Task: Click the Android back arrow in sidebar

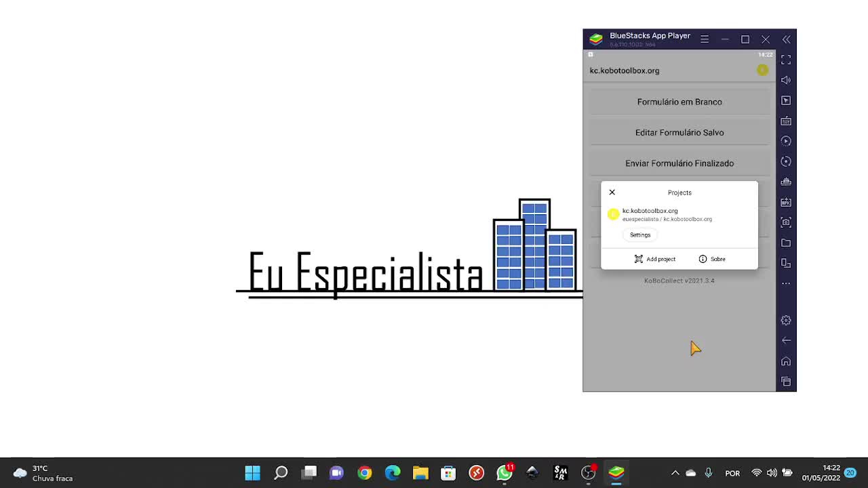Action: coord(786,340)
